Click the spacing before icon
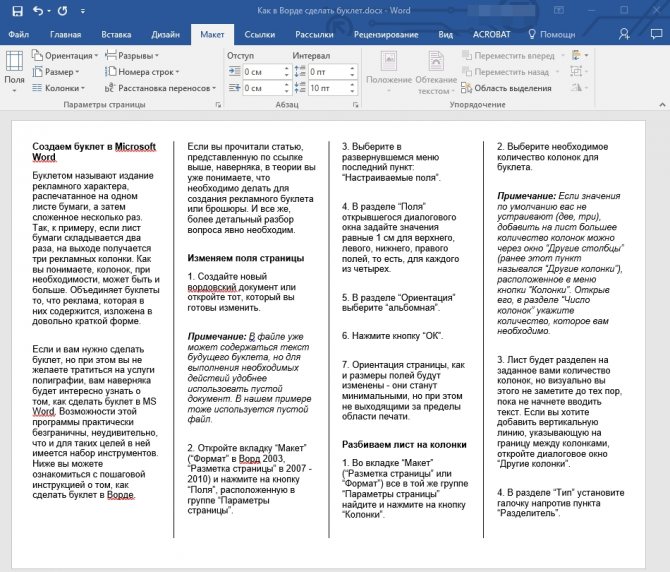The image size is (670, 572). 300,71
